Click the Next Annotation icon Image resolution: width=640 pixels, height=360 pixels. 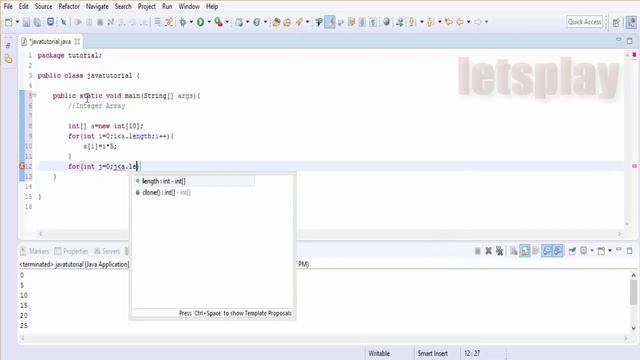(413, 22)
